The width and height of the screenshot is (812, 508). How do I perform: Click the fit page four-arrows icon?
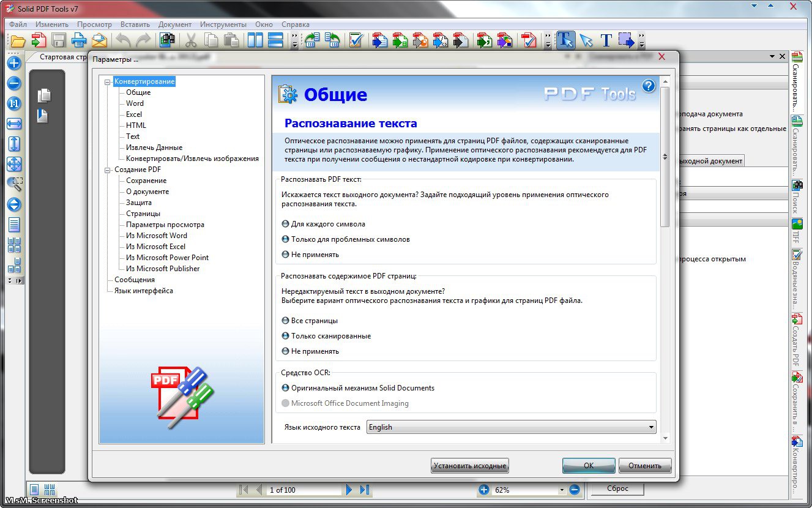14,164
